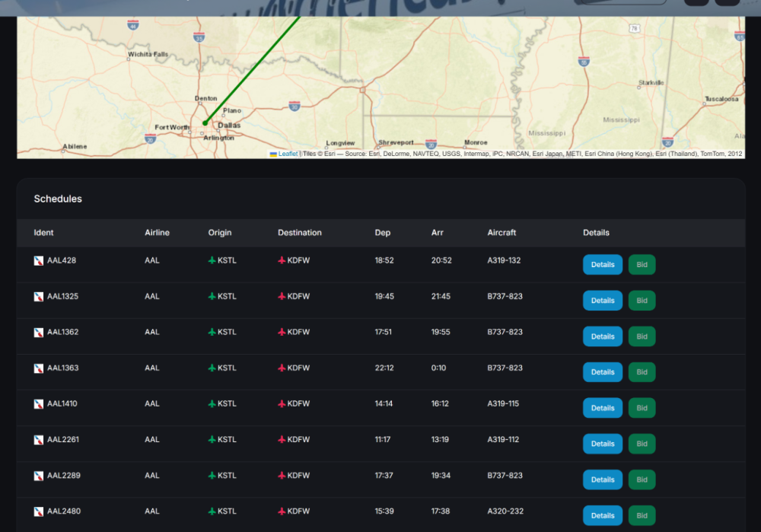Screen dimensions: 761x532
Task: Place a Bid on flight AAL1325
Action: click(x=642, y=301)
